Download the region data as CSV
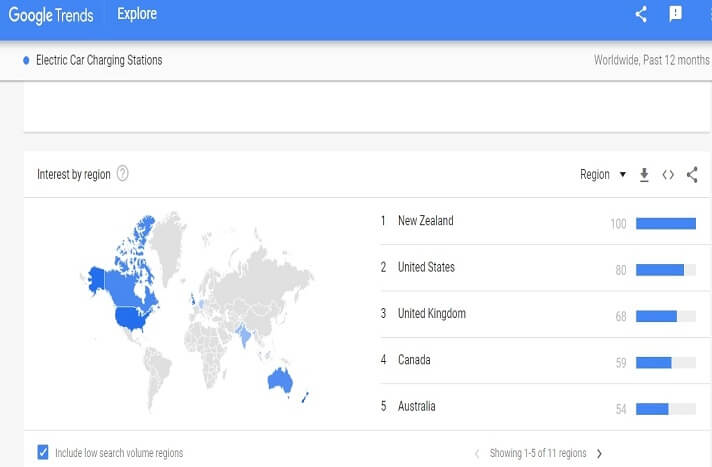 click(x=644, y=175)
